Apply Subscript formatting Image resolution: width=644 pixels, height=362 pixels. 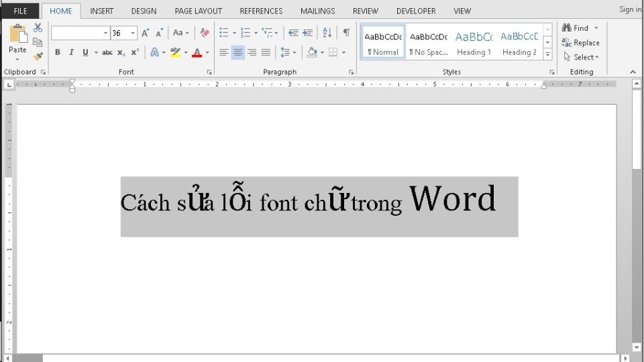click(x=121, y=52)
